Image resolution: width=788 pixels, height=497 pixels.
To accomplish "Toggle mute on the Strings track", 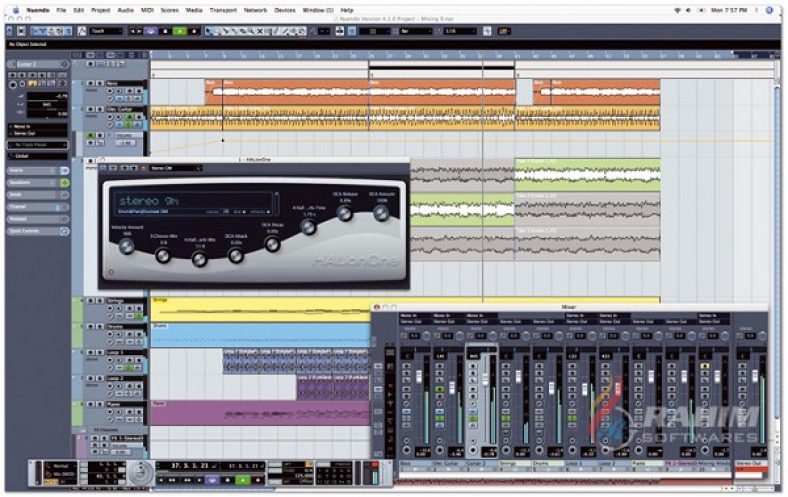I will 88,301.
